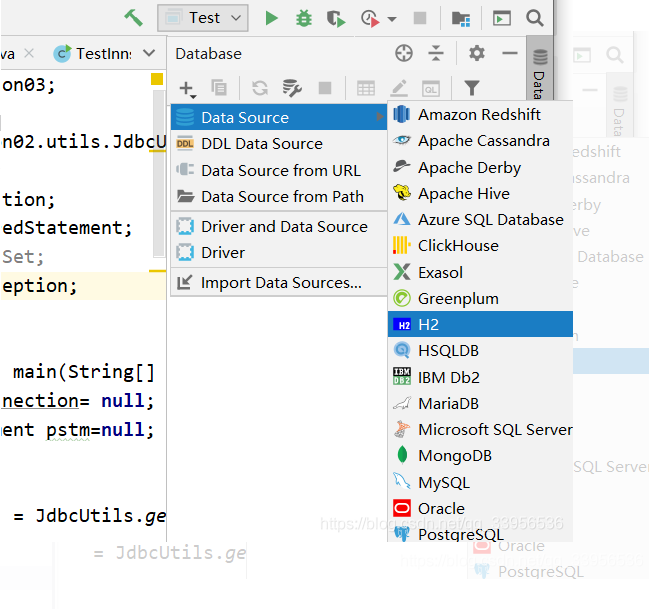This screenshot has height=609, width=649.
Task: Click the yellow warning marker in editor
Action: pos(157,79)
